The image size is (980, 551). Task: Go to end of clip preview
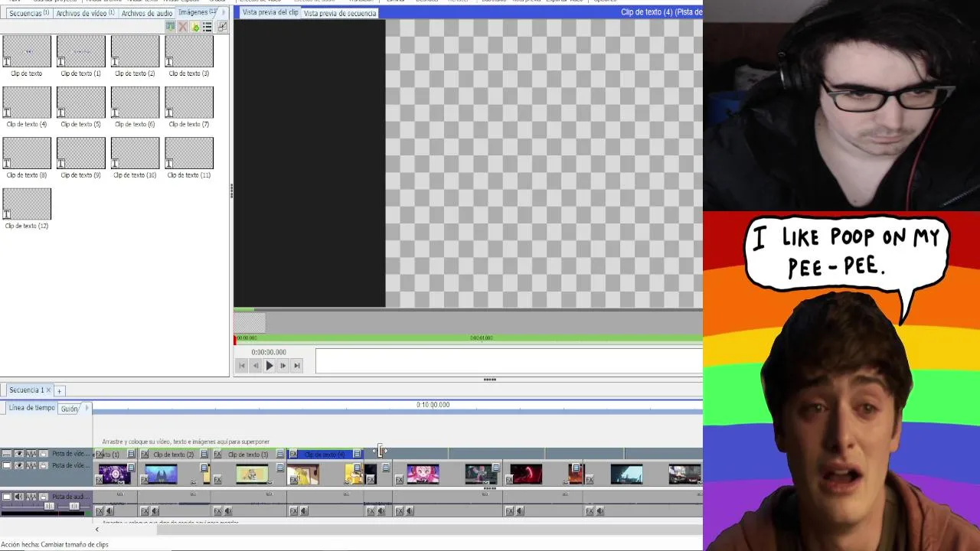click(x=297, y=366)
